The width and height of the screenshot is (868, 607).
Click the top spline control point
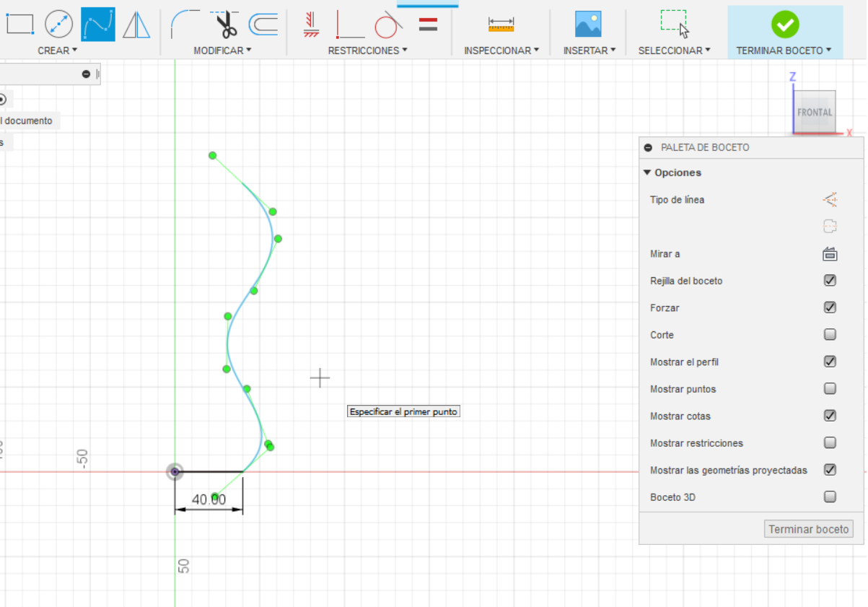click(212, 155)
